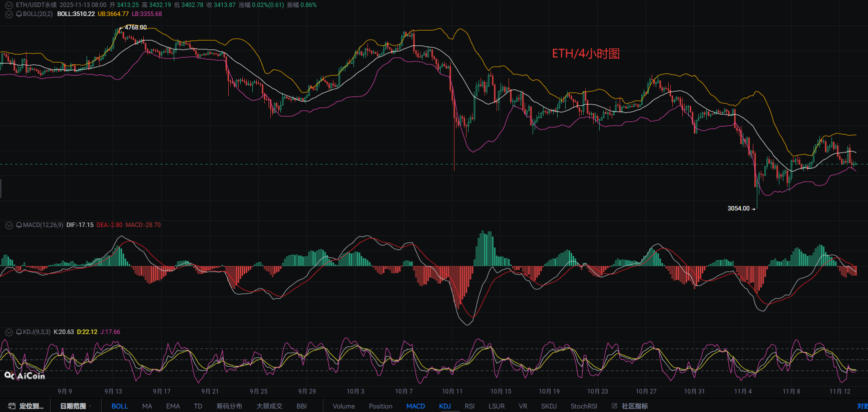Collapse the MACD(12,26,9) panel chevron
The width and height of the screenshot is (868, 412).
[x=9, y=225]
